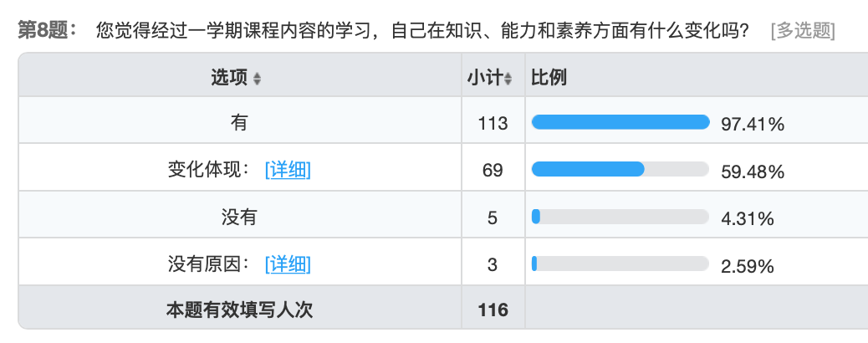This screenshot has width=868, height=343.
Task: Click the count 69 cell
Action: coord(493,170)
